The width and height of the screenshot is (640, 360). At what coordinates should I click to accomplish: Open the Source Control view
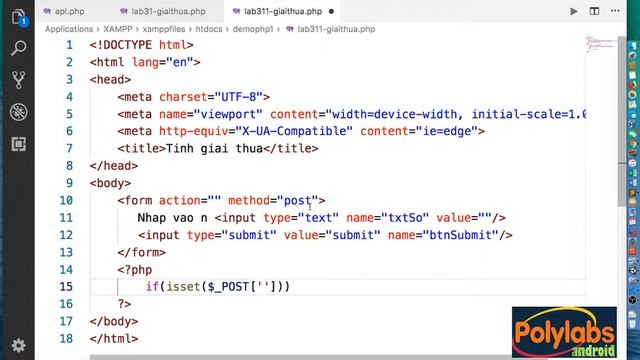(x=18, y=80)
